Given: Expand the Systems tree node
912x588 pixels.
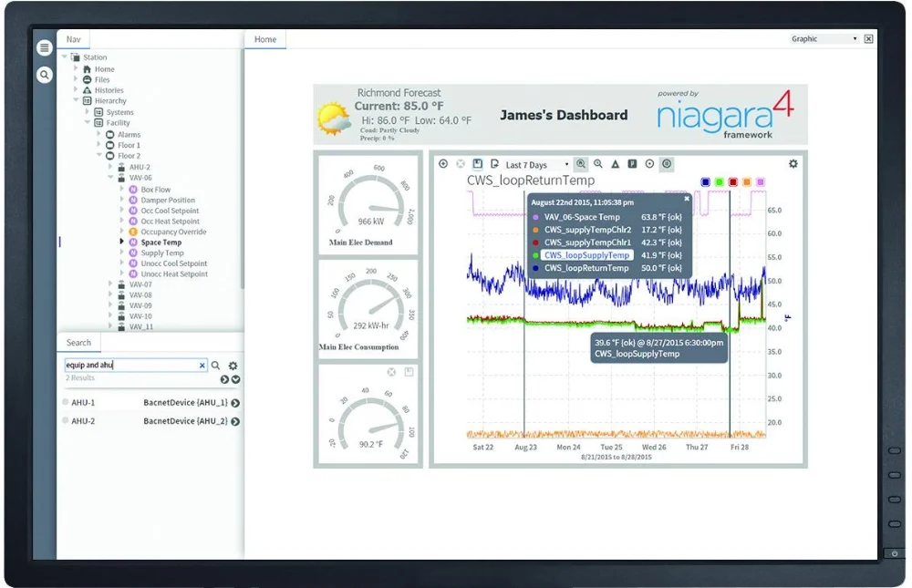Looking at the screenshot, I should click(88, 111).
